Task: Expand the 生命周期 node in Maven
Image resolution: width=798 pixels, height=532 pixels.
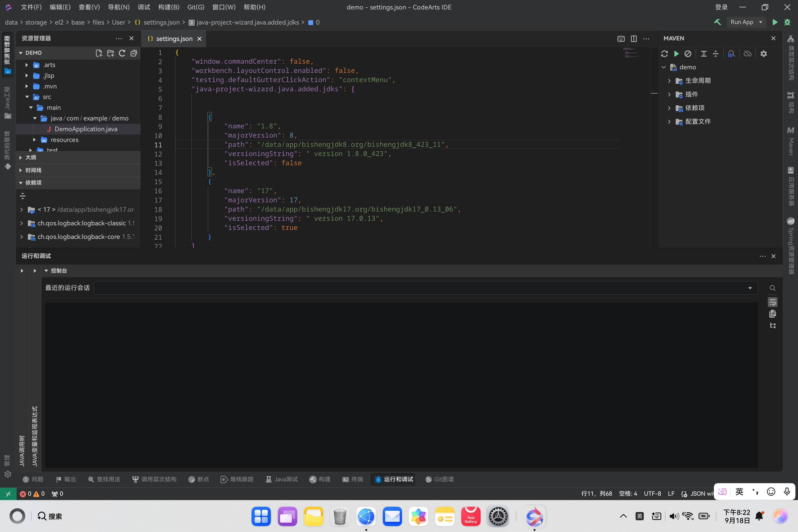Action: tap(669, 81)
